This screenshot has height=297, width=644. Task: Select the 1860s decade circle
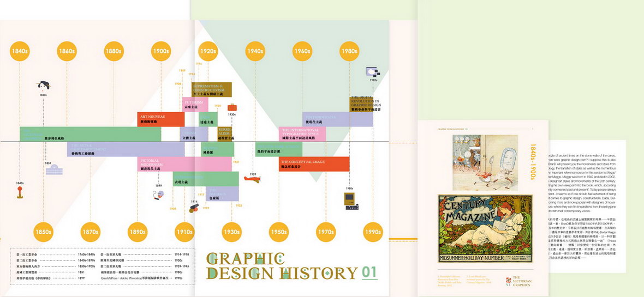tap(67, 51)
